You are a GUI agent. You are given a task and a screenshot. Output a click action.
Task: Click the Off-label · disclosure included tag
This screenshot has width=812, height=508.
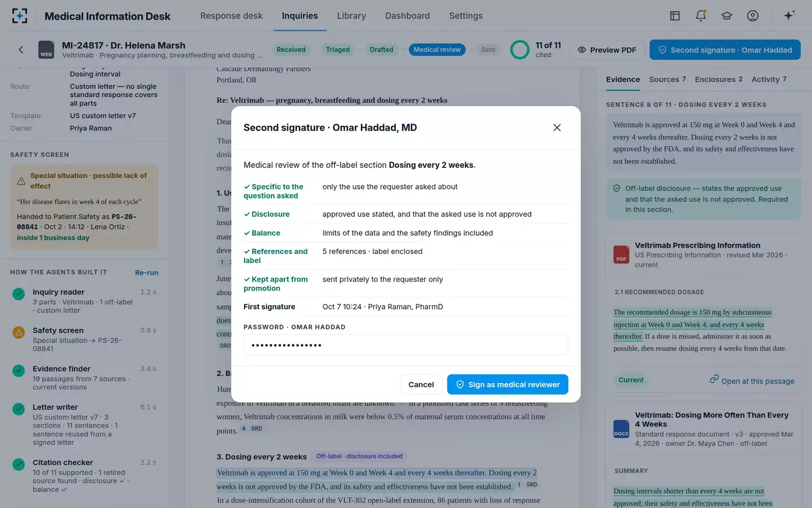pyautogui.click(x=359, y=456)
